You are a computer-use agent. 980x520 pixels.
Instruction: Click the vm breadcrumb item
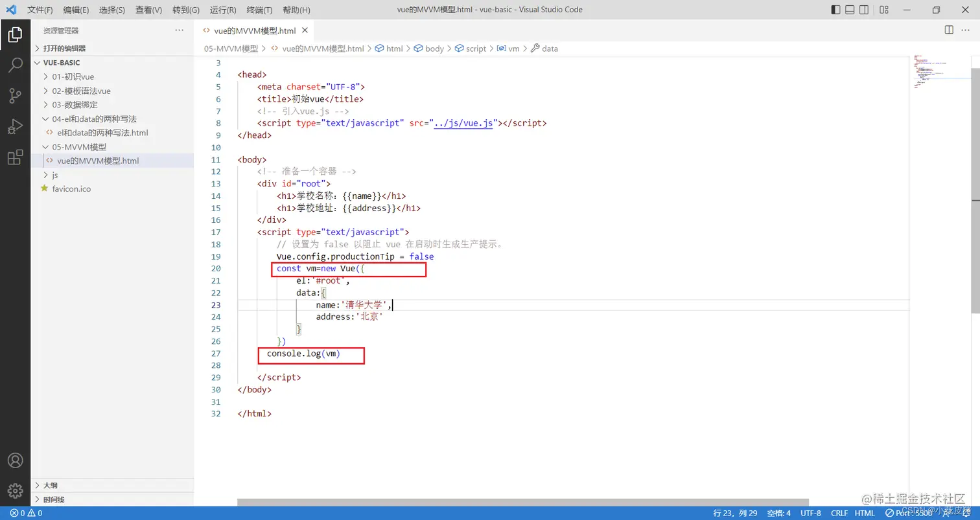pyautogui.click(x=508, y=49)
